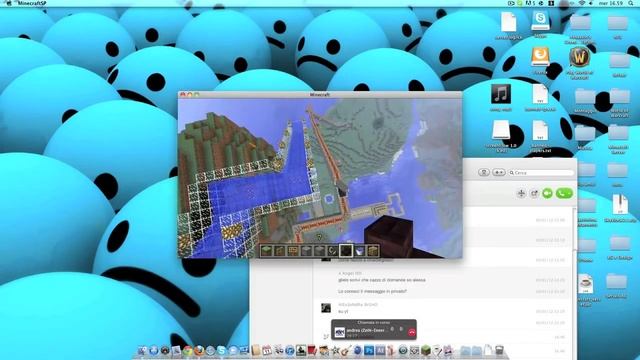Select the selected dark obsidian hotbar slot
The width and height of the screenshot is (640, 360).
tap(346, 251)
